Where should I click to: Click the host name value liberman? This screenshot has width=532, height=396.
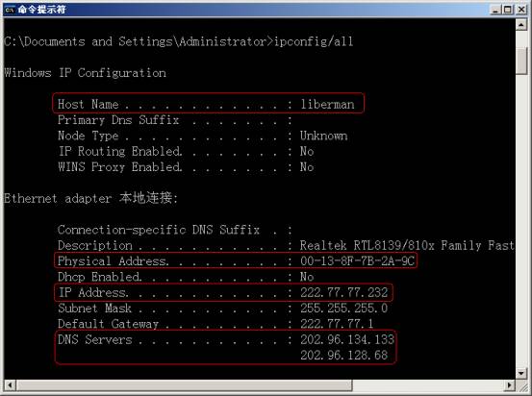pyautogui.click(x=327, y=104)
